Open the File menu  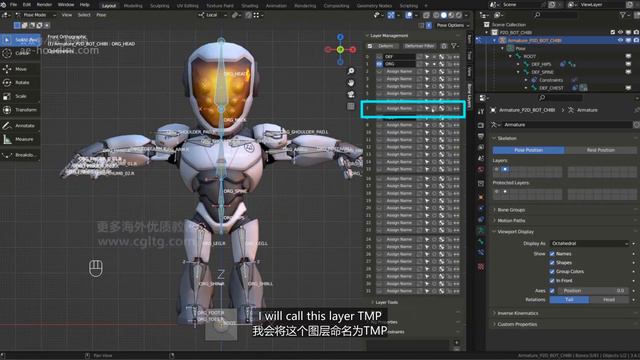13,5
